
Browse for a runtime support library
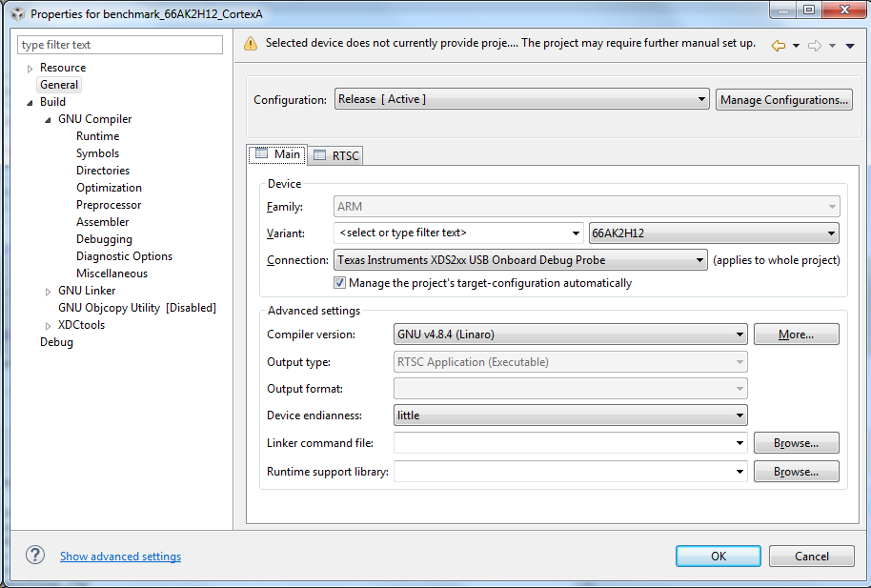pos(796,472)
